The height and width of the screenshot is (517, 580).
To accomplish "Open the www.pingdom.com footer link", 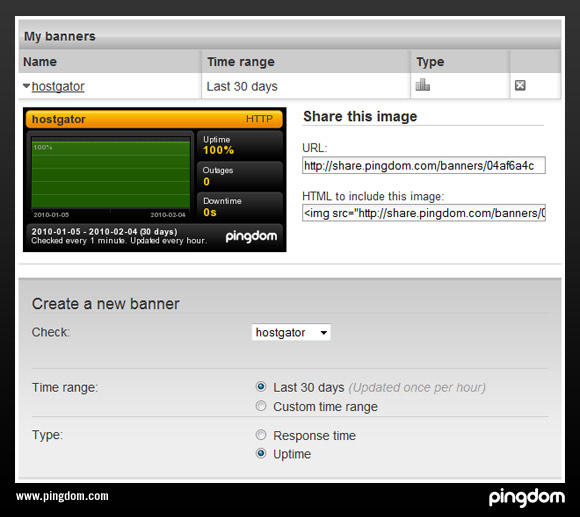I will click(x=62, y=496).
